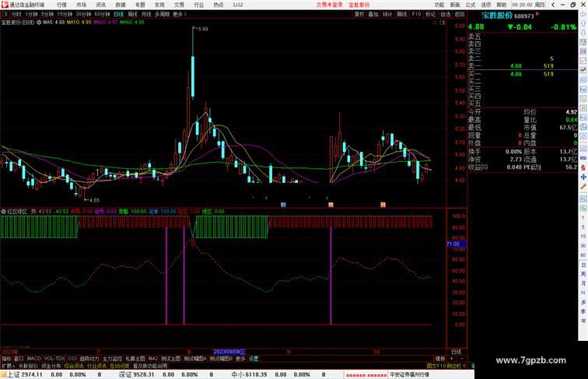This screenshot has height=379, width=588.
Task: Click the 设置 indicator settings tab
Action: coord(254,359)
